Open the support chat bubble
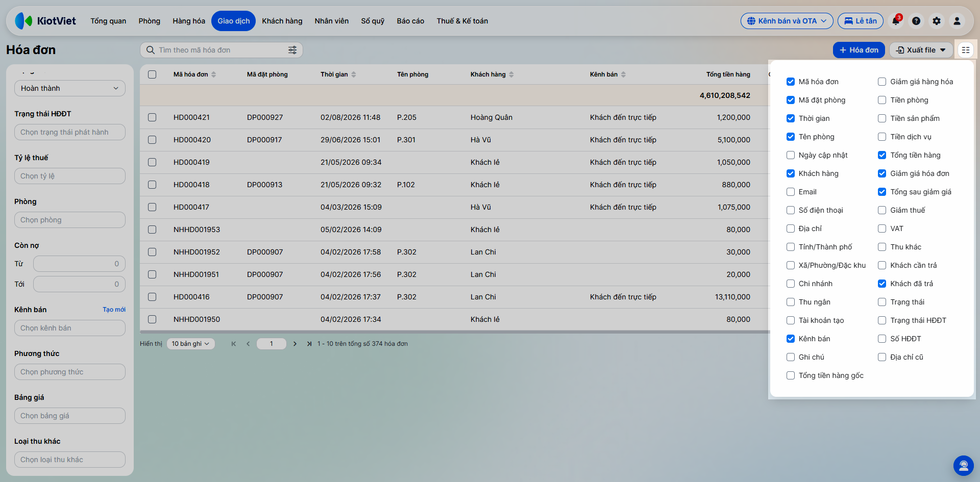 click(964, 466)
